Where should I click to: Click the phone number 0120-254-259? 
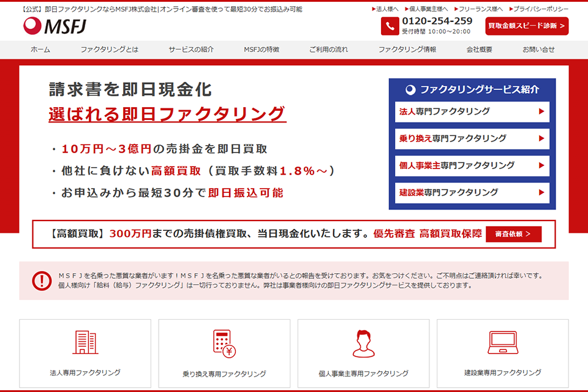point(437,21)
